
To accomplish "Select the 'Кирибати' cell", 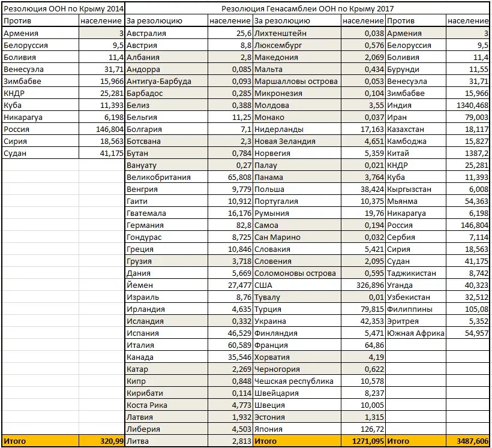I will coord(166,393).
